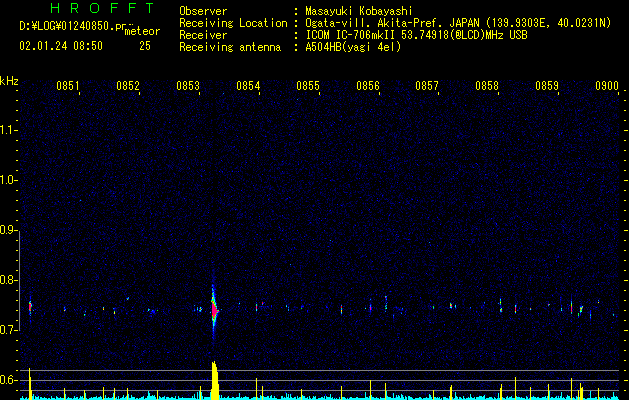This screenshot has height=400, width=629.
Task: Select observer name Masayuki Kobayashi
Action: (x=359, y=11)
